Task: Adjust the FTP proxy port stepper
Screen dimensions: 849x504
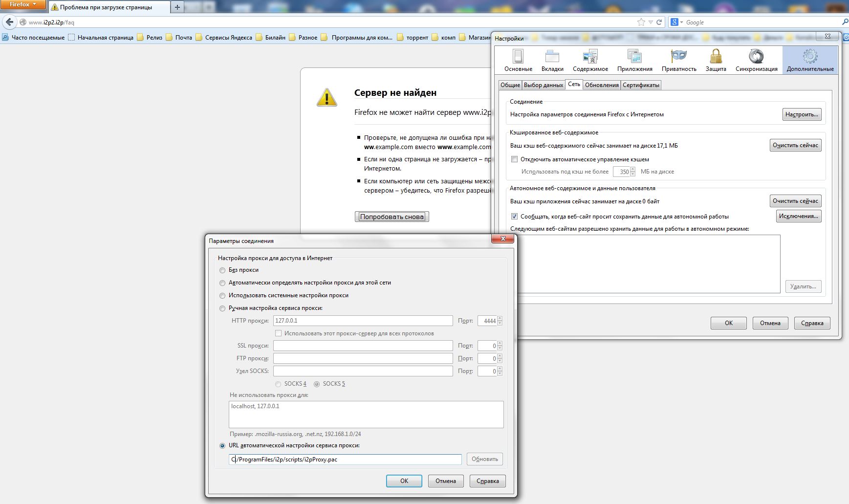Action: point(500,358)
